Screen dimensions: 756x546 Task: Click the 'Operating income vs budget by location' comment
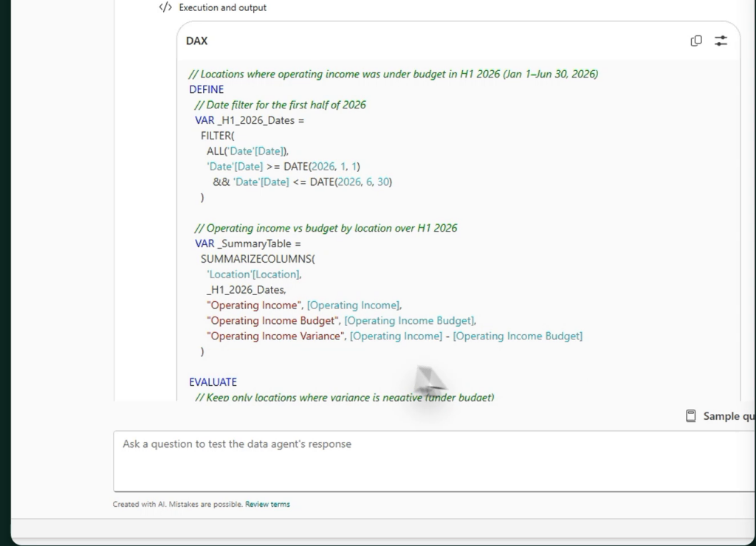[326, 229]
